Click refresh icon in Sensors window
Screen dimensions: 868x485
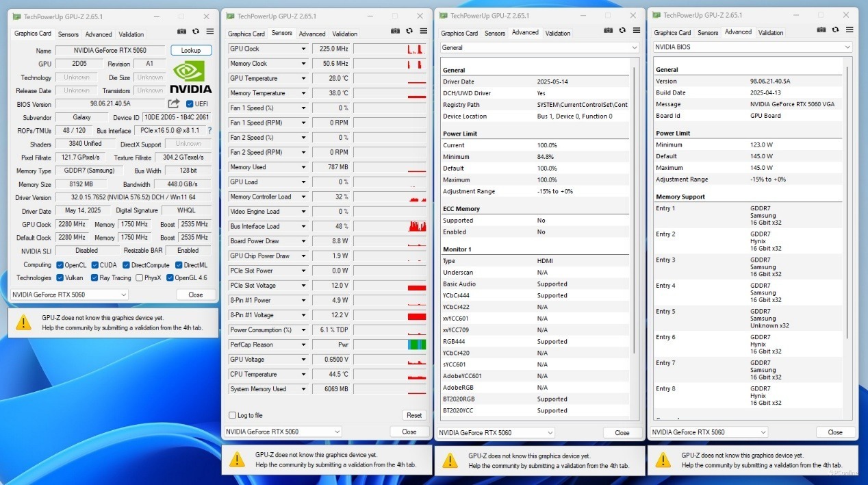pyautogui.click(x=409, y=31)
